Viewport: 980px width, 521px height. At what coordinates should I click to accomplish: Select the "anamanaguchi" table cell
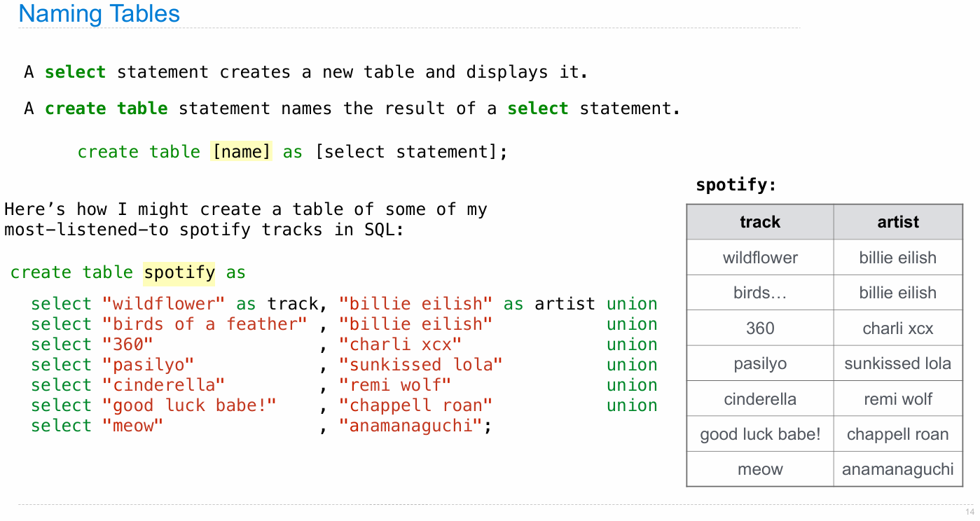(x=897, y=469)
